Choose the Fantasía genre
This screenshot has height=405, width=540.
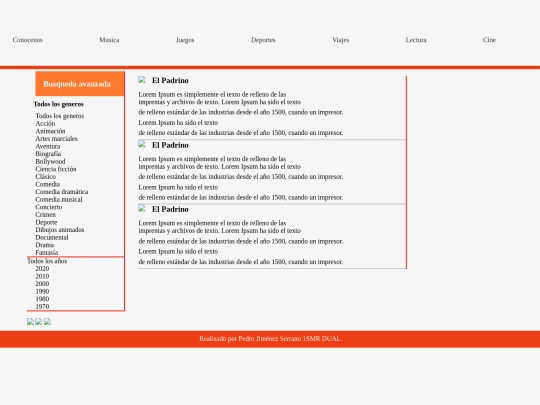point(46,252)
